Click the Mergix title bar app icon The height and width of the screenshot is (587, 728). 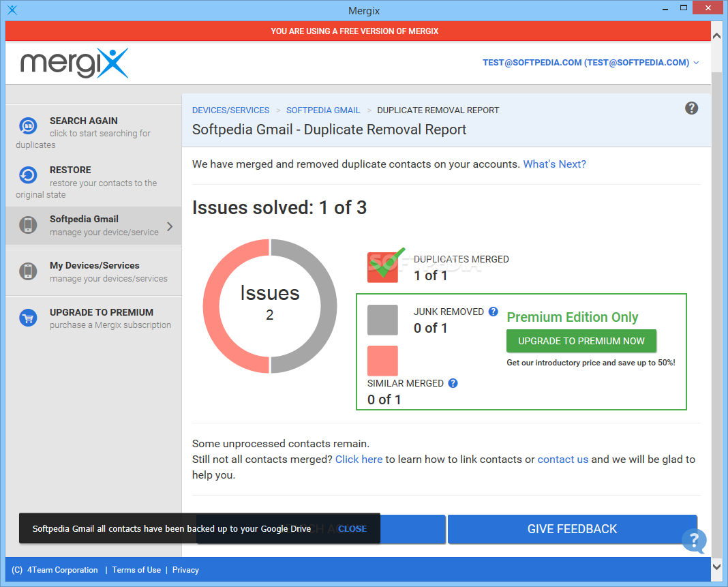click(x=12, y=10)
